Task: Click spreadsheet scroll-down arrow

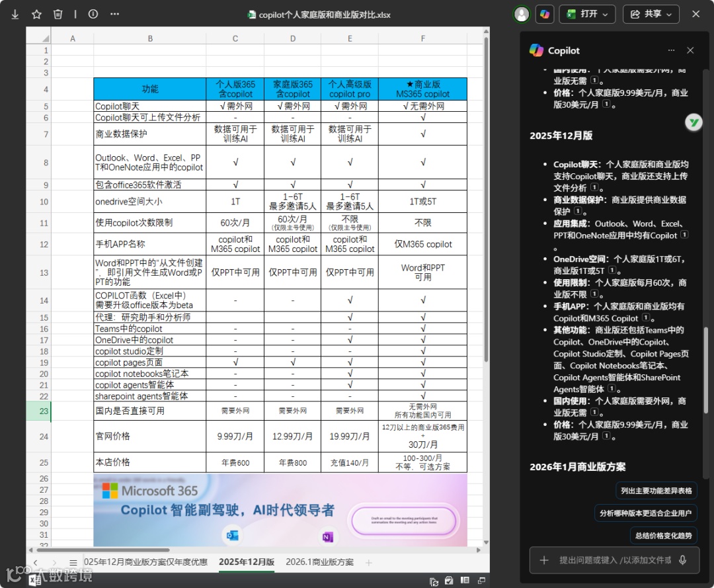Action: tap(486, 542)
